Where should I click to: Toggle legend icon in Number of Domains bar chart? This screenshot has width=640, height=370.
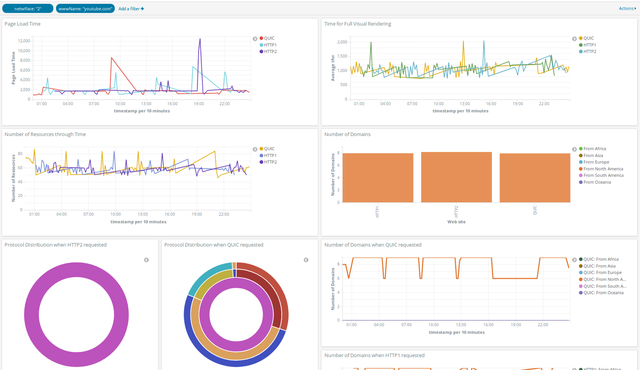[574, 149]
